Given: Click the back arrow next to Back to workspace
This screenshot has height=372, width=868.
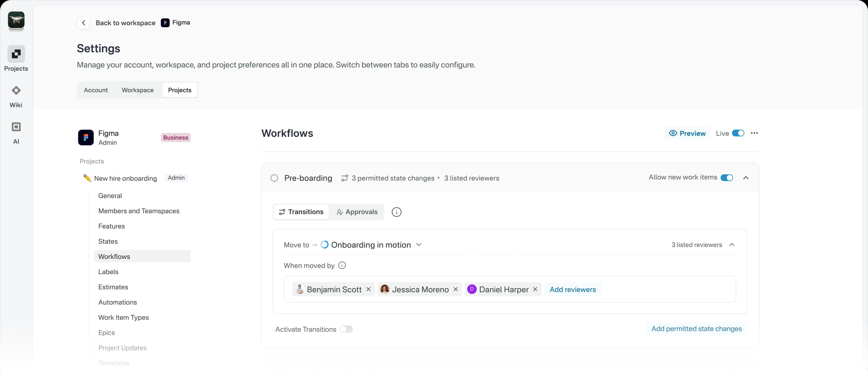Looking at the screenshot, I should coord(83,23).
